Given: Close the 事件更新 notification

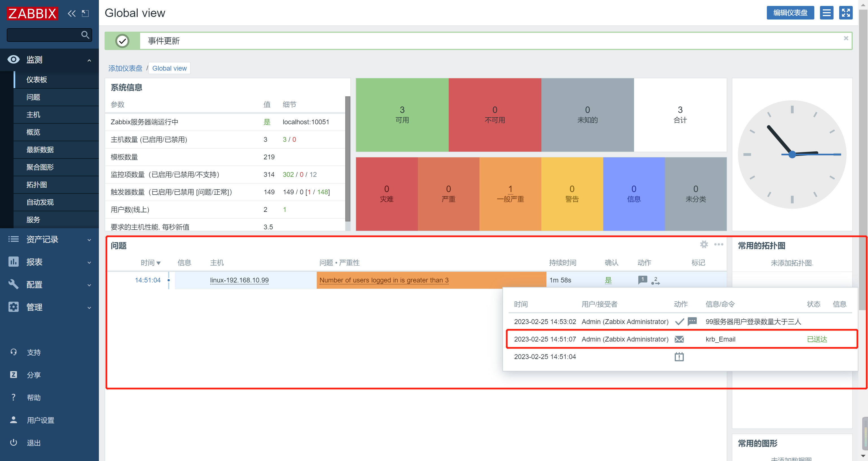Looking at the screenshot, I should point(846,38).
